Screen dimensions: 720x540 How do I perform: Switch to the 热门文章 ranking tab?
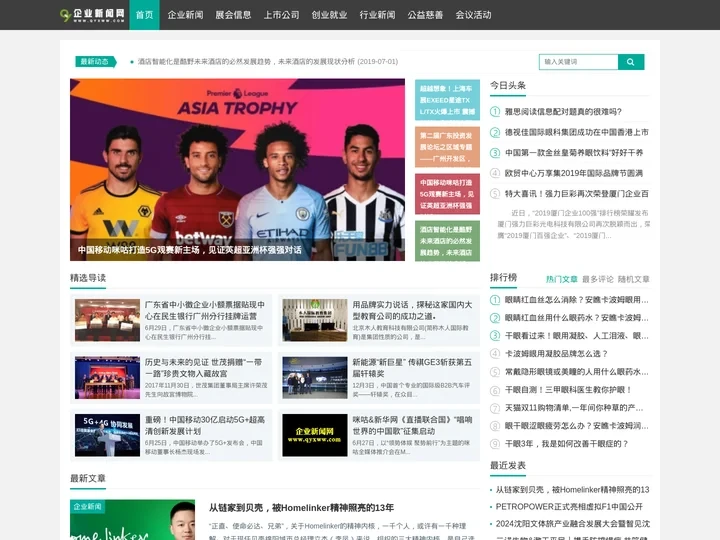pos(562,279)
